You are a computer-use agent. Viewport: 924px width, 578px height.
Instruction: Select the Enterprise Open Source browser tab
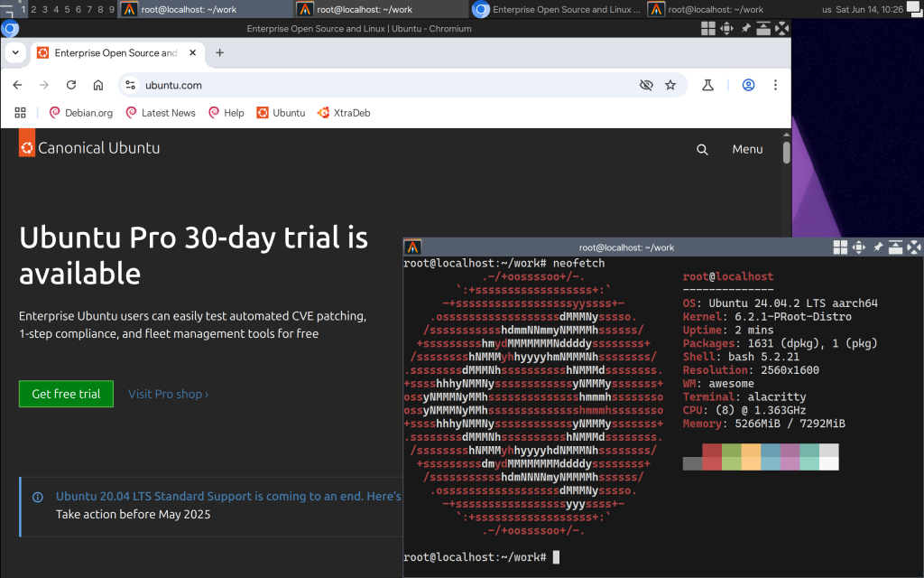coord(116,52)
